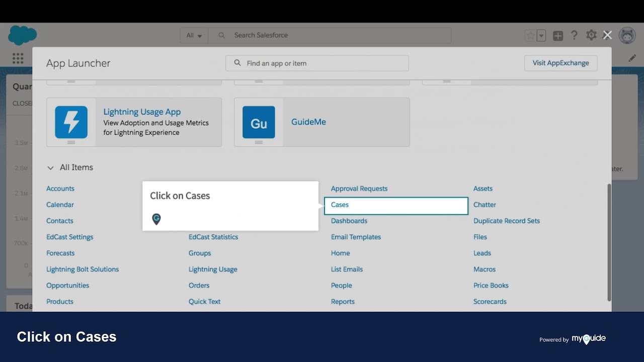
Task: Open the Leads item
Action: (x=482, y=253)
